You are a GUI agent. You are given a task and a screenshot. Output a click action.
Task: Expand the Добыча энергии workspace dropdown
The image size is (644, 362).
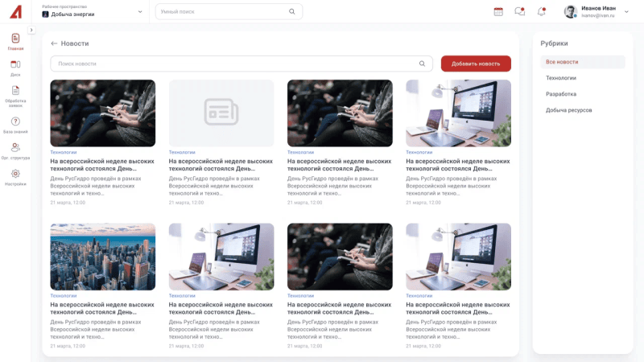[x=140, y=12]
